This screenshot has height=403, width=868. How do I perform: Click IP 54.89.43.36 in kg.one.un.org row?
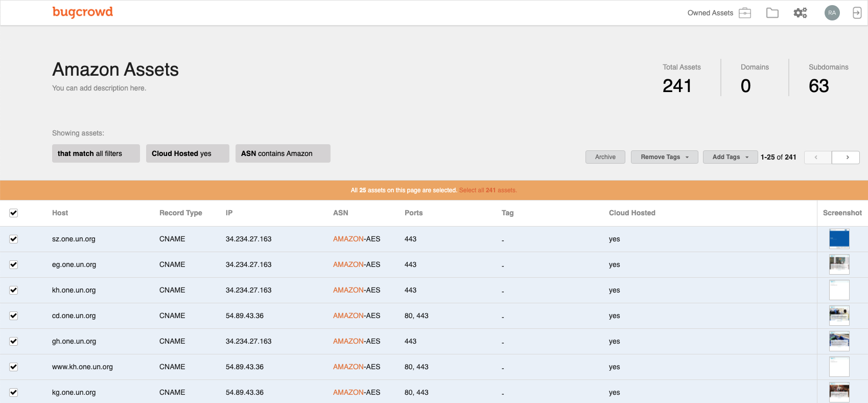tap(245, 392)
